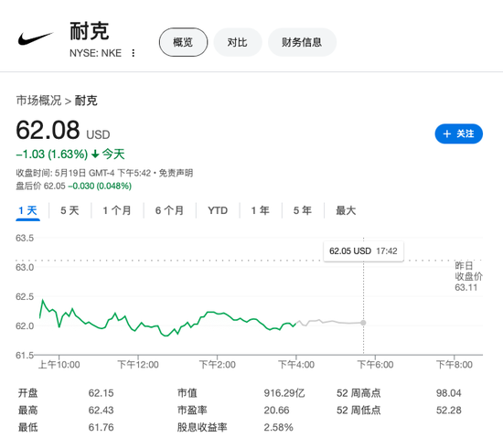Viewport: 503px width, 448px height.
Task: Show the 5 年 chart range
Action: tap(302, 210)
